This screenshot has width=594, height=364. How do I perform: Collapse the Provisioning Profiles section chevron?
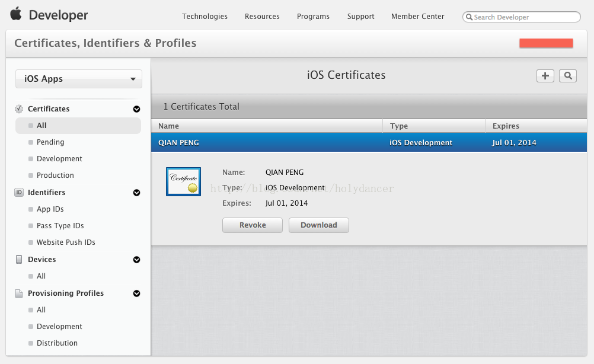point(136,293)
